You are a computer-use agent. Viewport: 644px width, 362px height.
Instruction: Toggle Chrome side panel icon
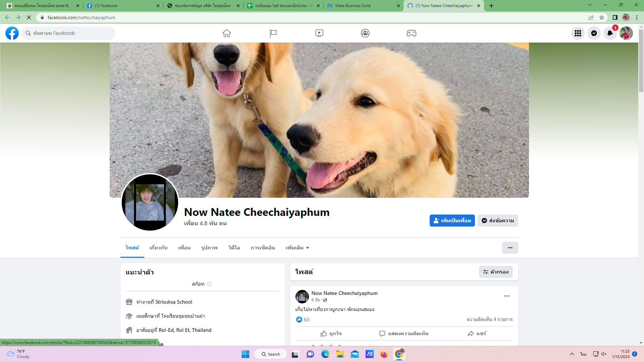coord(615,17)
